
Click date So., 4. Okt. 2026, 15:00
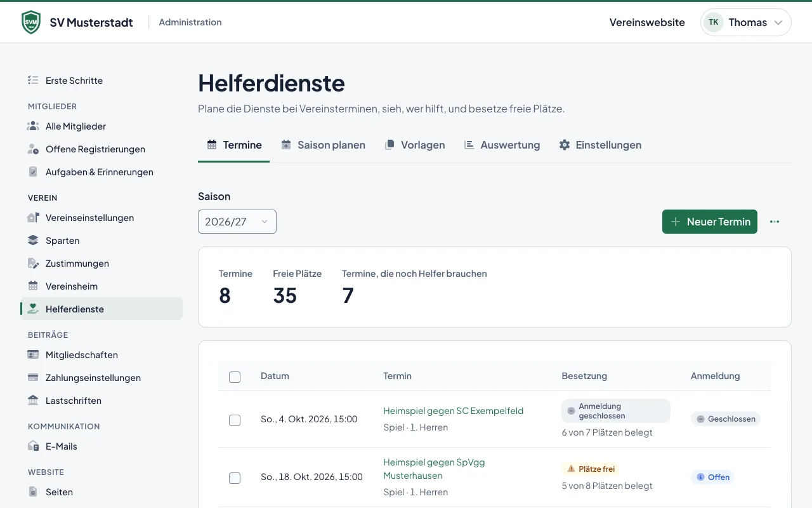309,419
